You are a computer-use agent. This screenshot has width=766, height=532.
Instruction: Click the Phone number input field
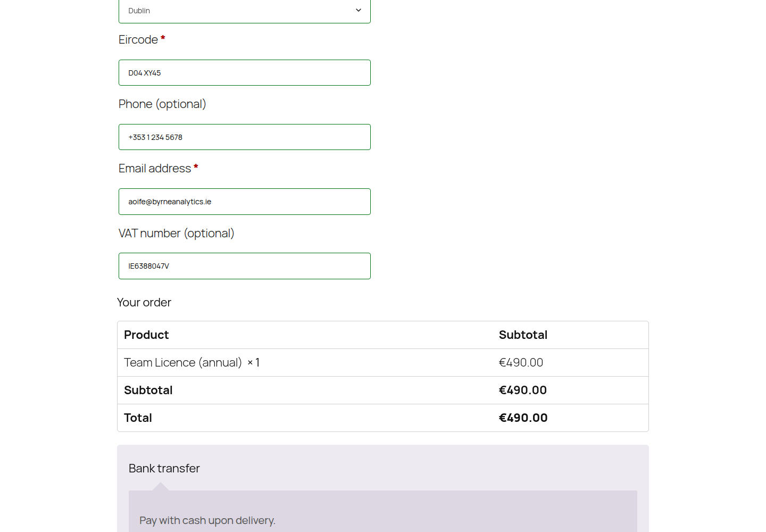click(x=244, y=137)
